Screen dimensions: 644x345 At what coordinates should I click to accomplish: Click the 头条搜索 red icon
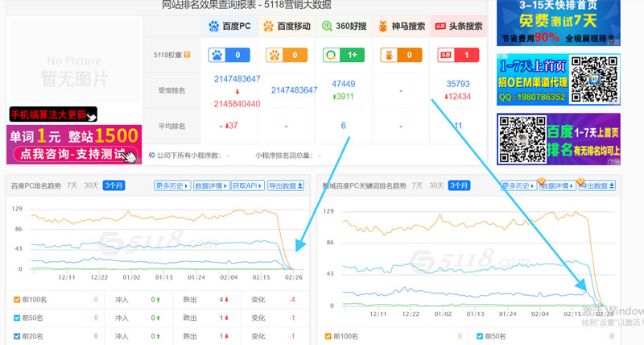click(440, 27)
